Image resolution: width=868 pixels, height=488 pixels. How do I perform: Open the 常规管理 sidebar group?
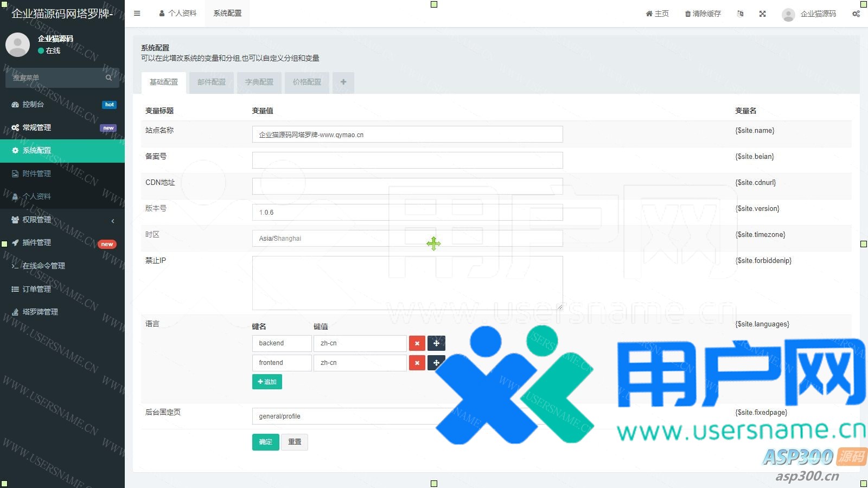tap(62, 127)
